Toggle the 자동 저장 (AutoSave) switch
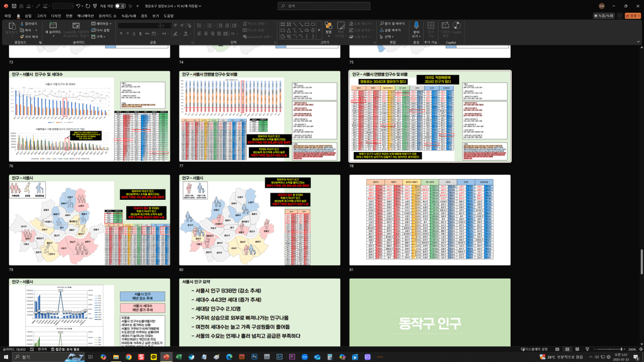This screenshot has height=362, width=644. click(120, 6)
